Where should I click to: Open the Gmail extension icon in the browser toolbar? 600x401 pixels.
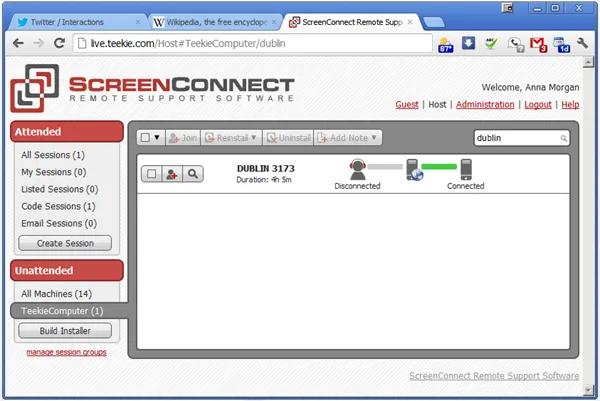538,44
